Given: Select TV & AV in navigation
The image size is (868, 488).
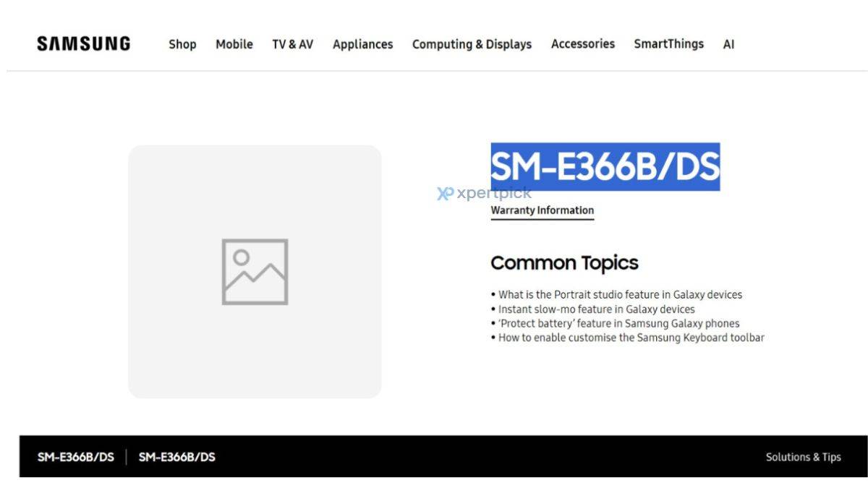Looking at the screenshot, I should [x=292, y=44].
